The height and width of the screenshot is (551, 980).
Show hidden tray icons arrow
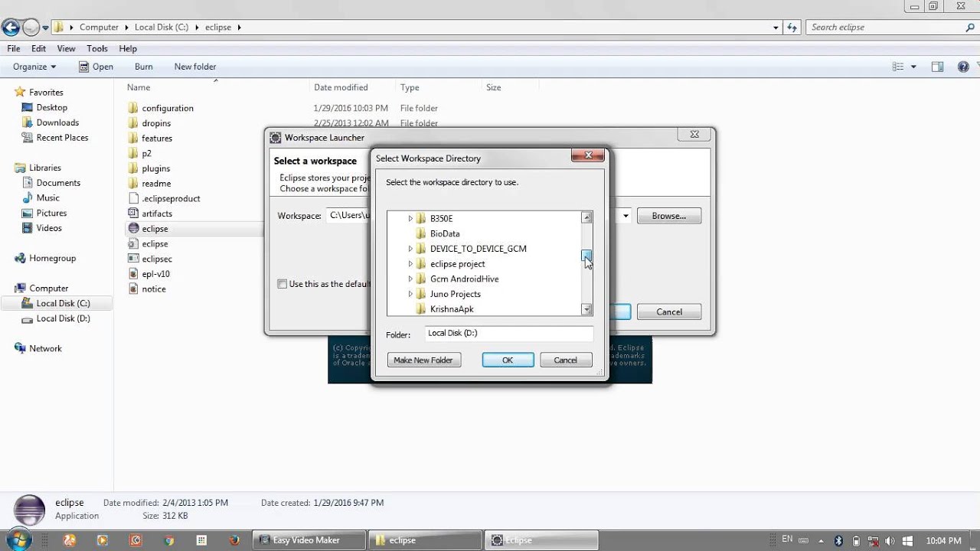(820, 540)
